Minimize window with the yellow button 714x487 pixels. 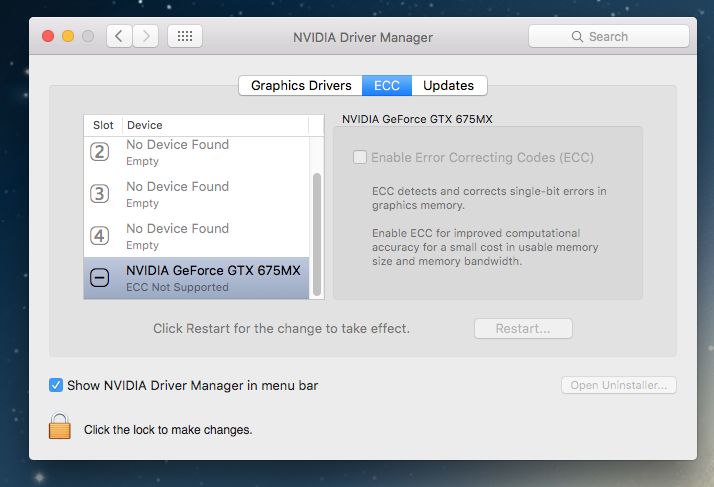(x=68, y=36)
